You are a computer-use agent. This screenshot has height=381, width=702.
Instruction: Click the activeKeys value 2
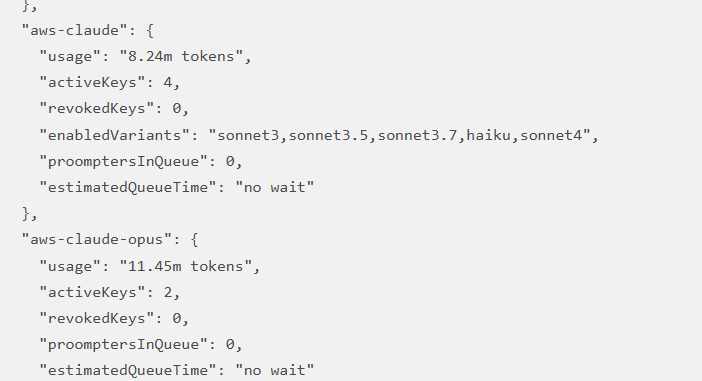pyautogui.click(x=167, y=292)
